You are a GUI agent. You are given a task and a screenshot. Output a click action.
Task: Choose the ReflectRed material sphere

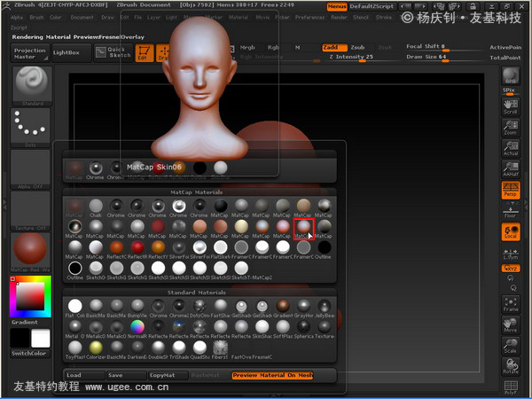tap(137, 249)
